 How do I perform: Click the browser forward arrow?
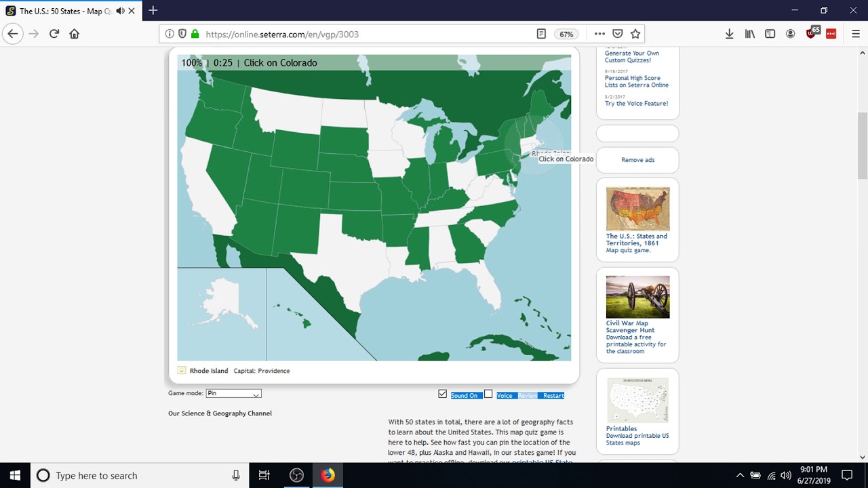click(x=34, y=34)
